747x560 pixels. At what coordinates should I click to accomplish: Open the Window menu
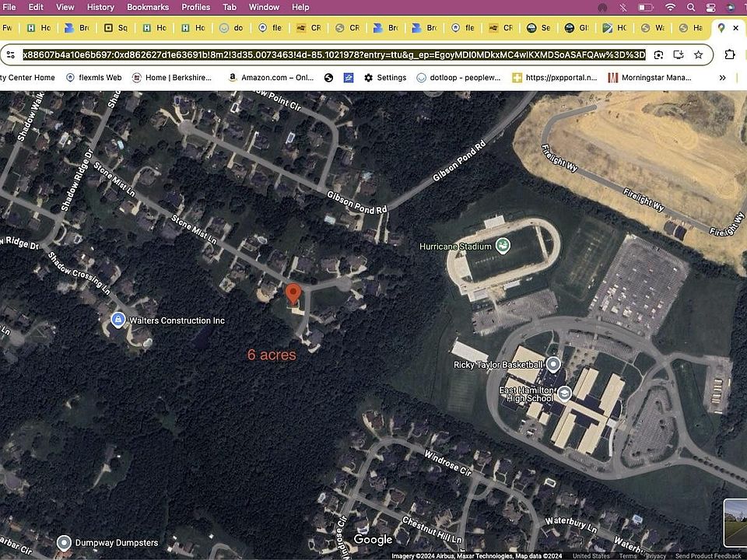point(264,7)
